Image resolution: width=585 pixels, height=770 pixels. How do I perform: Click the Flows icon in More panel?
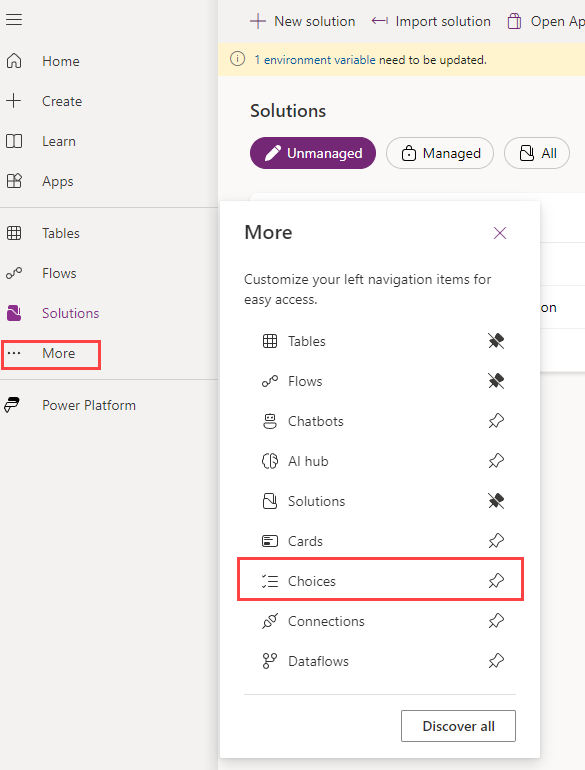click(x=270, y=381)
